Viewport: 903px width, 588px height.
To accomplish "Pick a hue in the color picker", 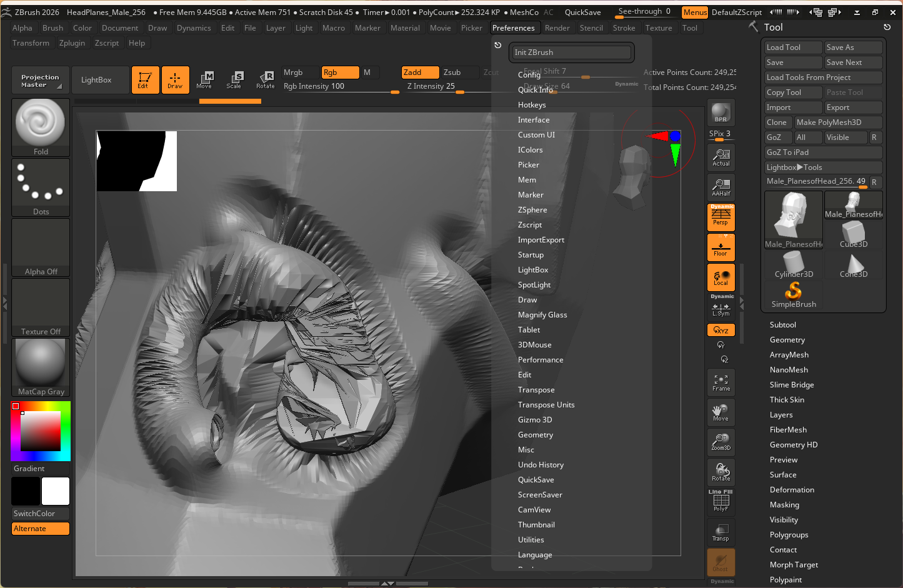I will coord(41,431).
